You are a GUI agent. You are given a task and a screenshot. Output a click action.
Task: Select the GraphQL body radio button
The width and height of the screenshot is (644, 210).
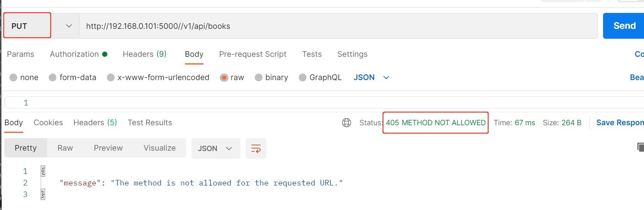303,78
